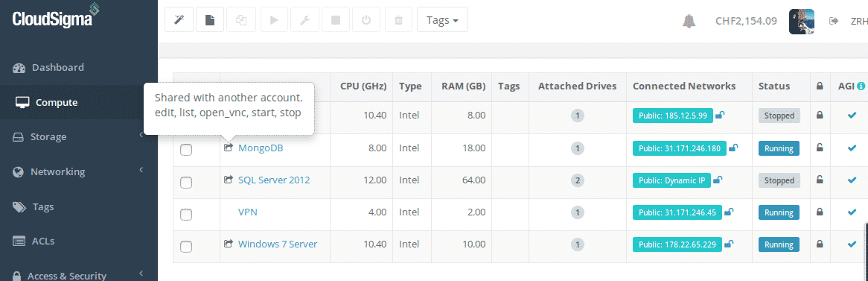868x281 pixels.
Task: Toggle the closed lock in Windows 7 Server row
Action: [820, 244]
